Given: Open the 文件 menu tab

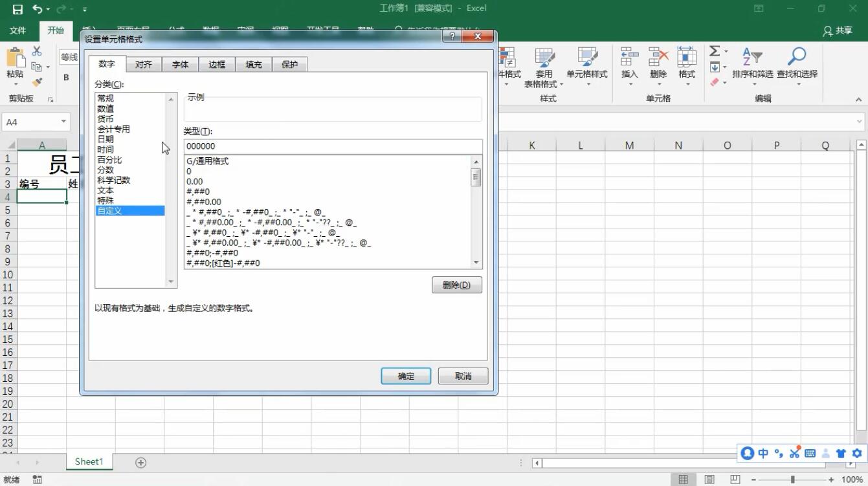Looking at the screenshot, I should [x=18, y=30].
